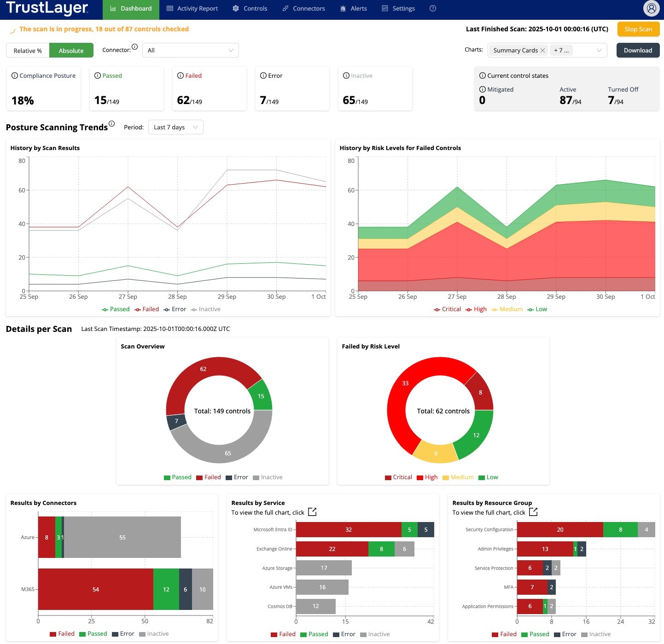The height and width of the screenshot is (644, 664).
Task: Switch to Relative % view
Action: (x=28, y=51)
